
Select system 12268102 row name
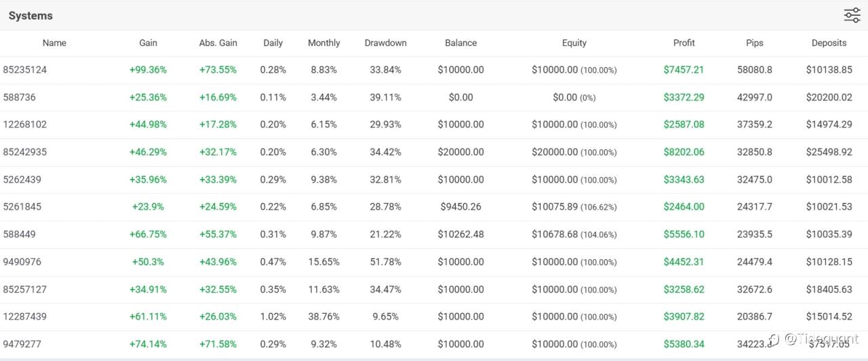point(25,125)
